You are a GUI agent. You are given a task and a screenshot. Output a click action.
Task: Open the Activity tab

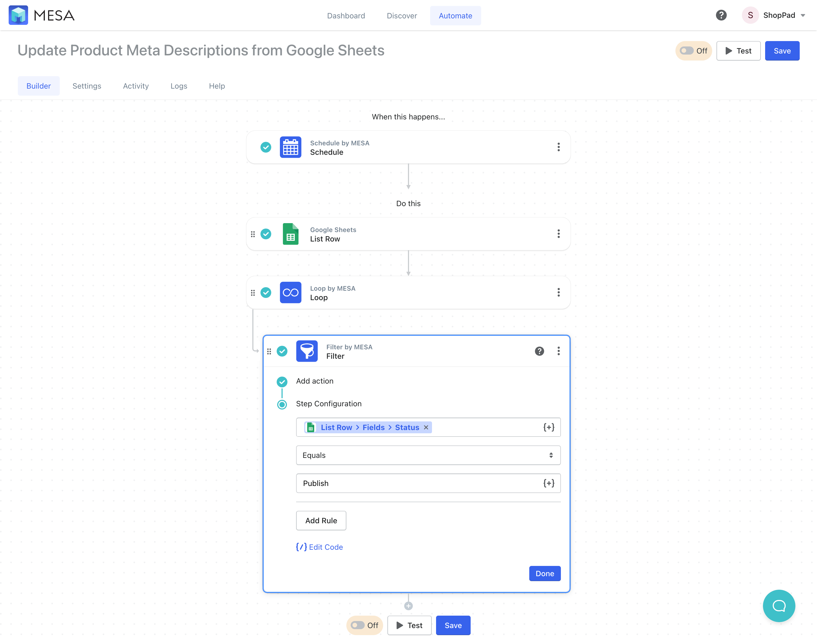[x=136, y=86]
